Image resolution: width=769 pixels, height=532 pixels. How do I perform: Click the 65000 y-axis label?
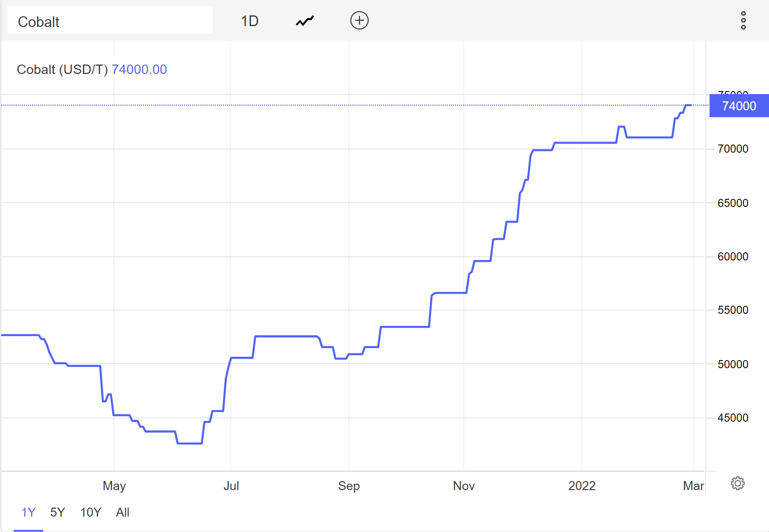[733, 203]
